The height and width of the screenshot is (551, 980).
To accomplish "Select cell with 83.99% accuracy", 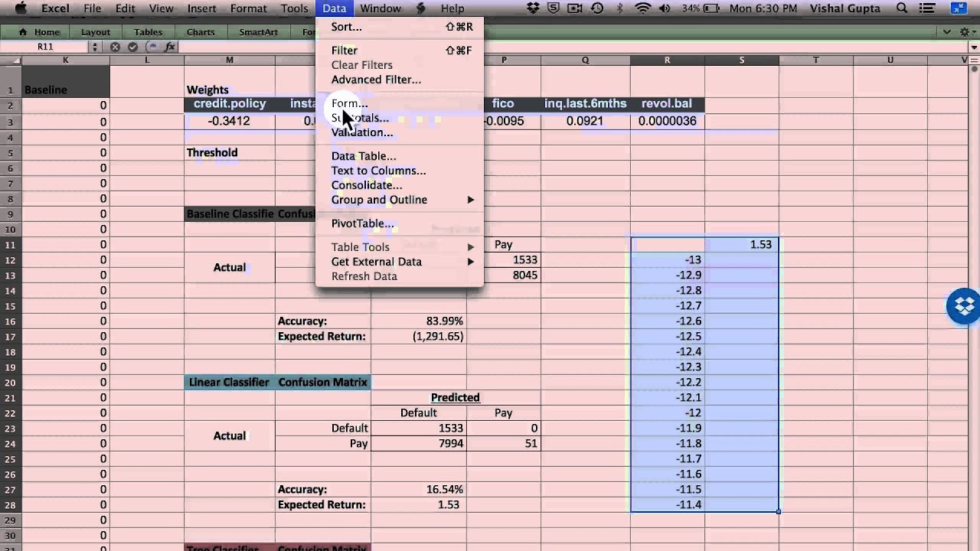I will coord(419,321).
